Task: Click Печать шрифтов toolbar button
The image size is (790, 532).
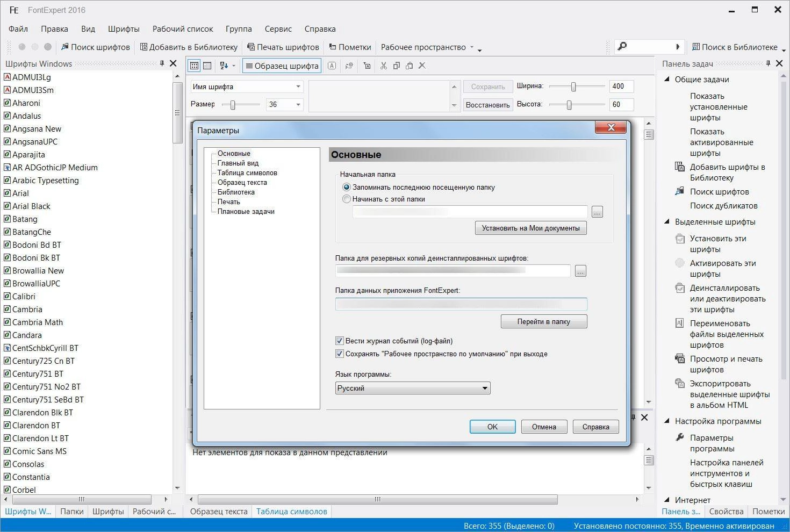Action: (283, 47)
